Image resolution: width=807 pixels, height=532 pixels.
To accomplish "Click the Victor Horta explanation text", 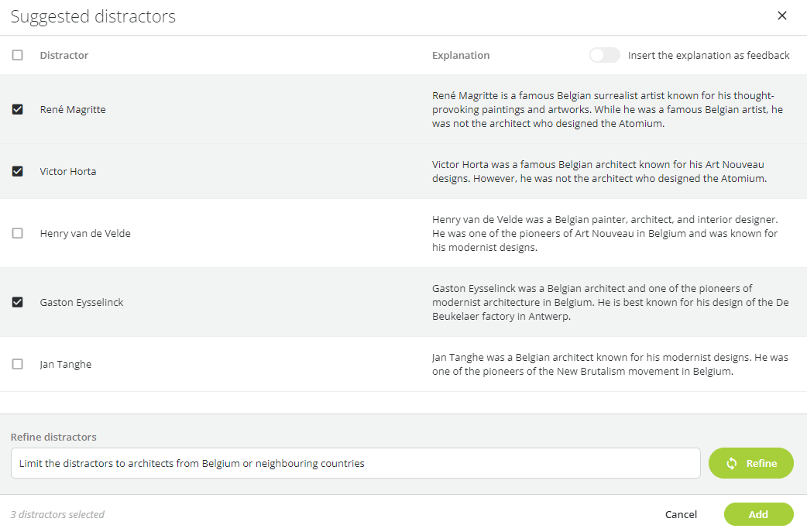I will point(599,171).
